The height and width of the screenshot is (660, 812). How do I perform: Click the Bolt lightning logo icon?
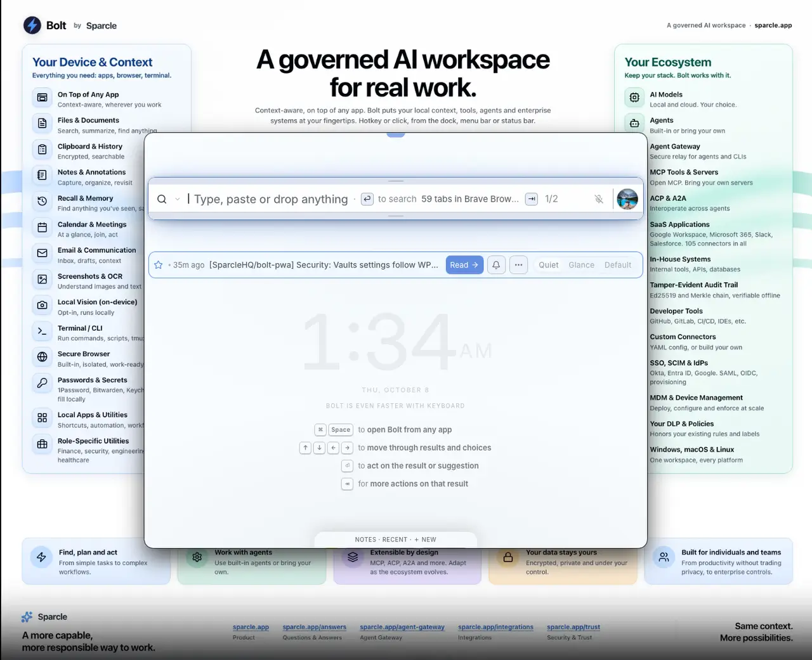point(32,25)
